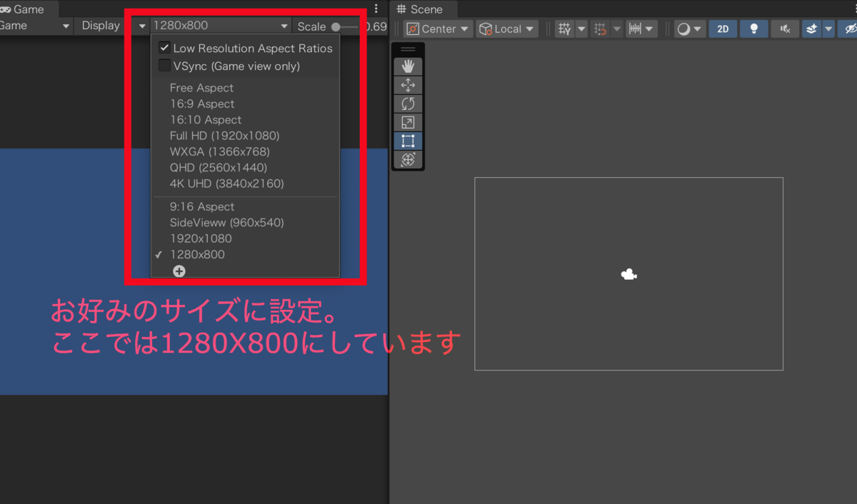Screen dimensions: 857x504
Task: Click the Scale value 0.69
Action: 375,26
